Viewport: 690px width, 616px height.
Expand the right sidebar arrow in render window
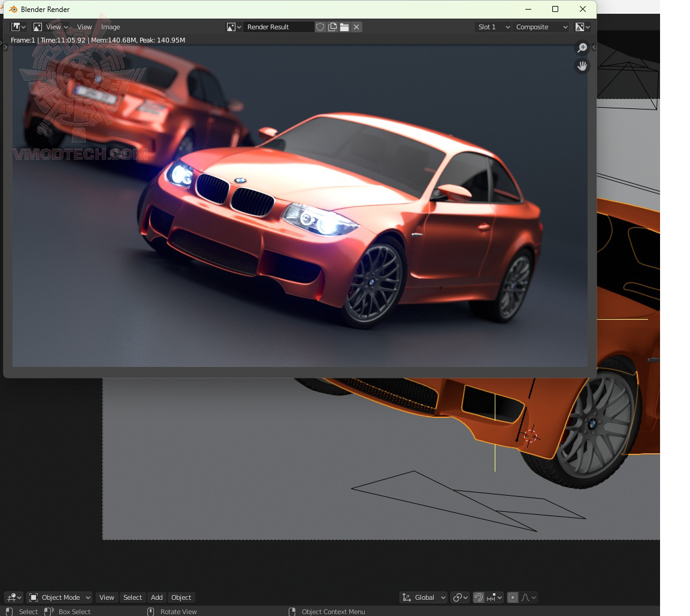pos(594,47)
